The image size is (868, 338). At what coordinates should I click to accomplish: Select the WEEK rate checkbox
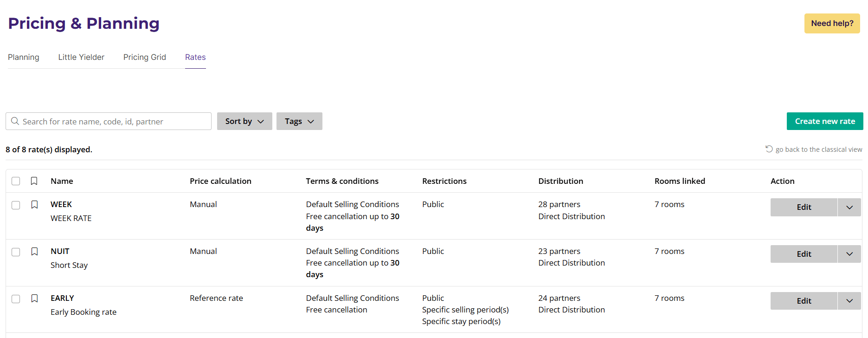(x=16, y=205)
